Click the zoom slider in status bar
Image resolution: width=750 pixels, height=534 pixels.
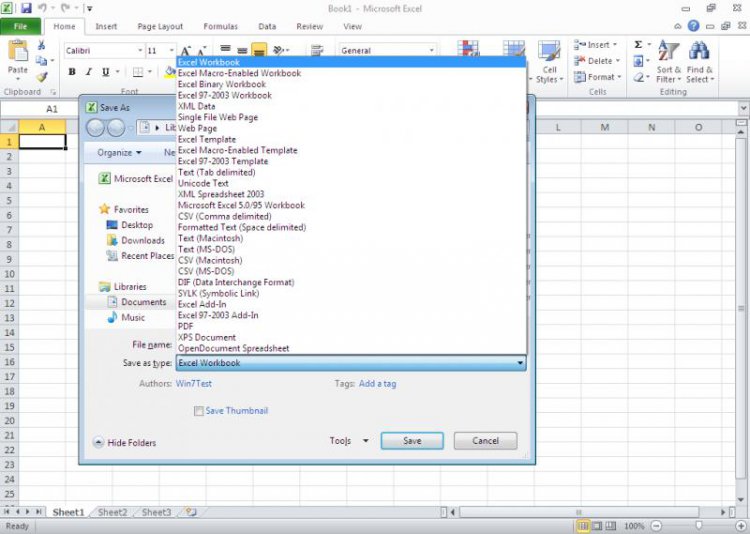point(697,526)
